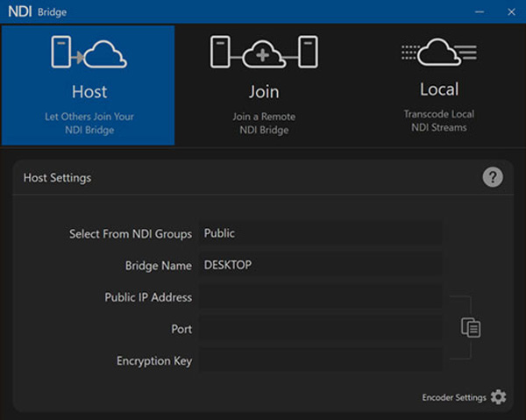Open Encoder Settings gear icon

tap(499, 397)
